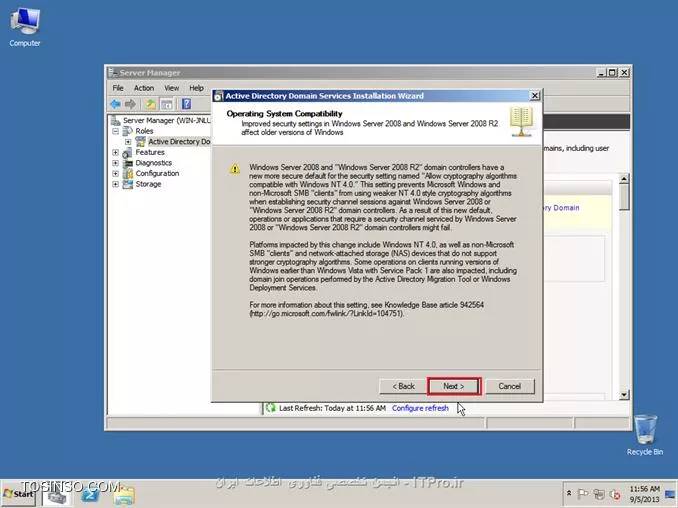Open the Recycle Bin desktop icon
The width and height of the screenshot is (678, 508).
click(x=645, y=434)
